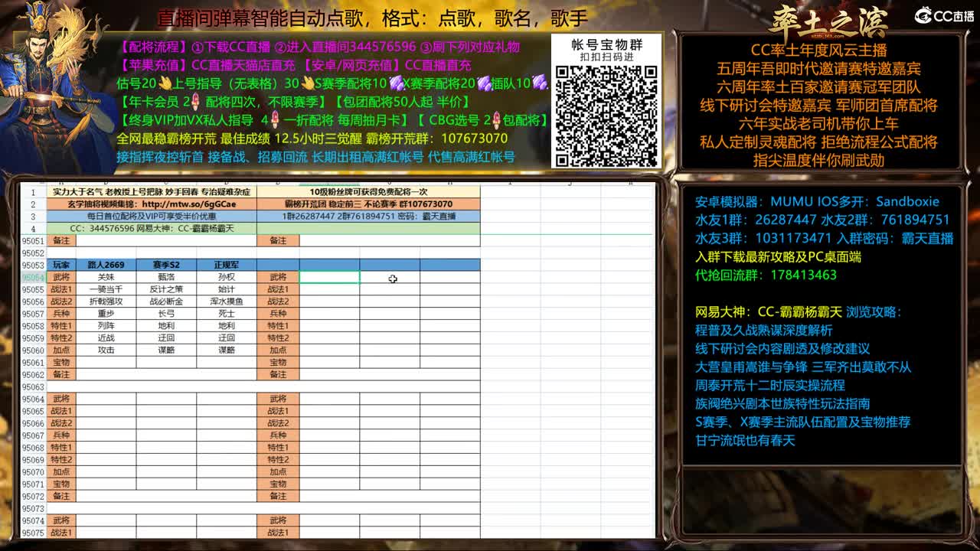
Task: Click the 实力大于名气 banner cell in row 1
Action: [152, 192]
